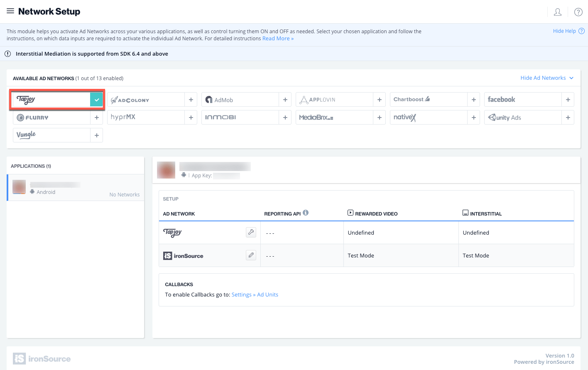Click the help question mark icon
The image size is (588, 370).
(x=578, y=12)
